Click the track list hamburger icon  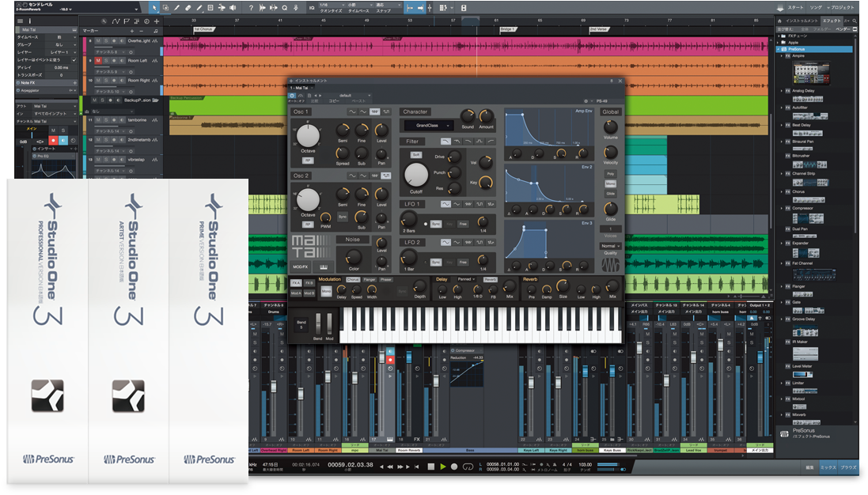[20, 21]
